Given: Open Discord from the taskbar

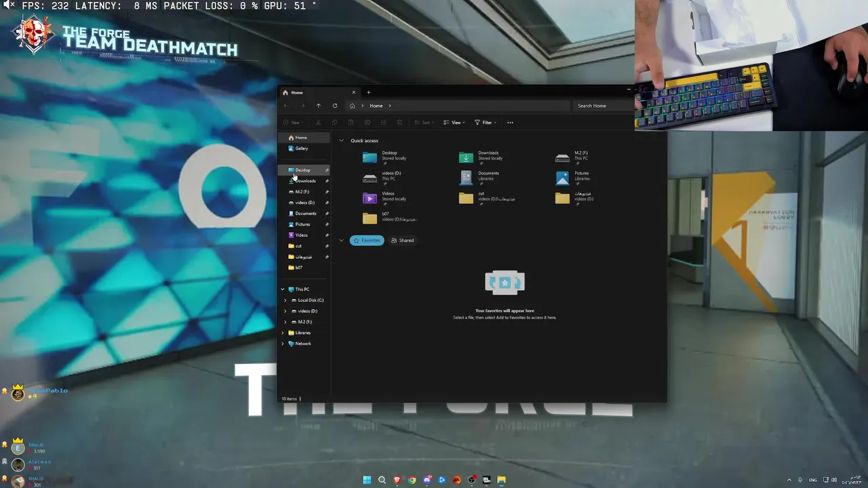Looking at the screenshot, I should point(427,480).
